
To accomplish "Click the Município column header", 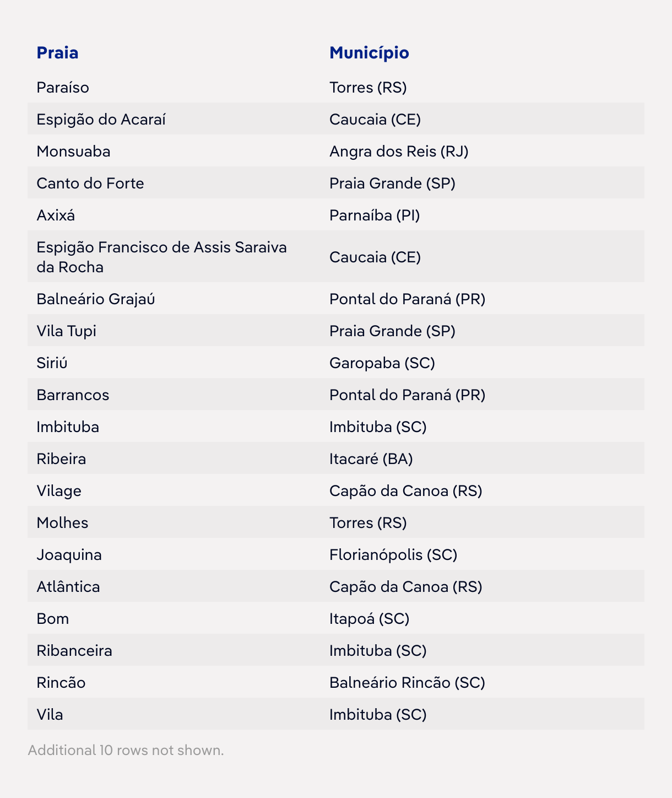I will click(369, 53).
